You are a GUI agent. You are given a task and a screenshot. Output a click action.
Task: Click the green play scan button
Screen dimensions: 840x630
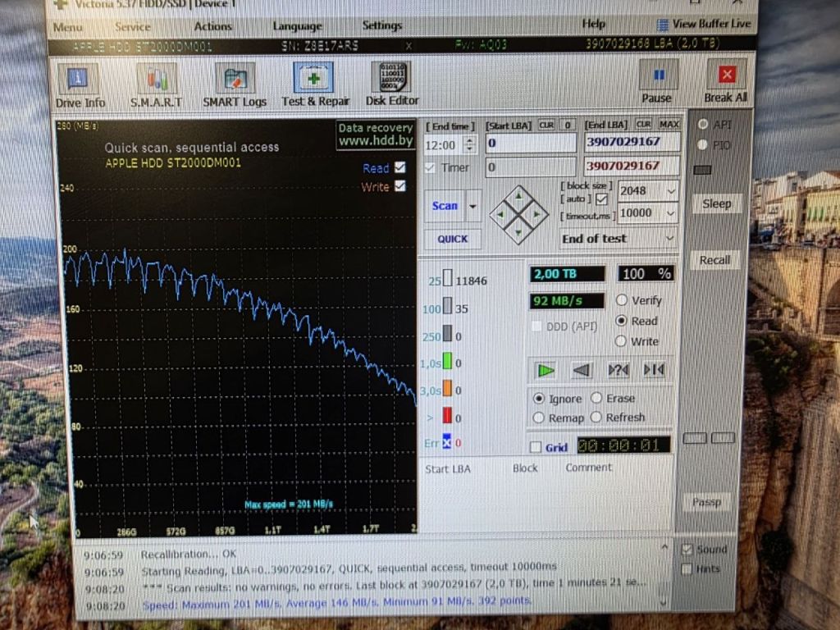point(546,370)
